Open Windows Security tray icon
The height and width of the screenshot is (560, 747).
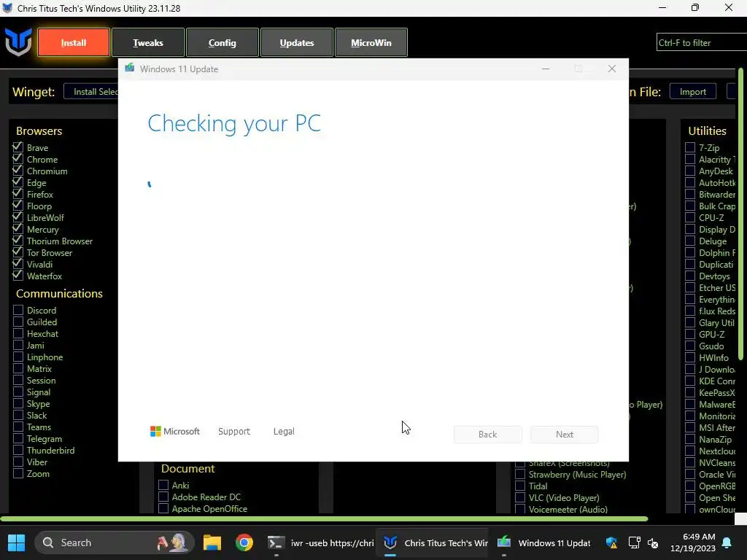612,542
